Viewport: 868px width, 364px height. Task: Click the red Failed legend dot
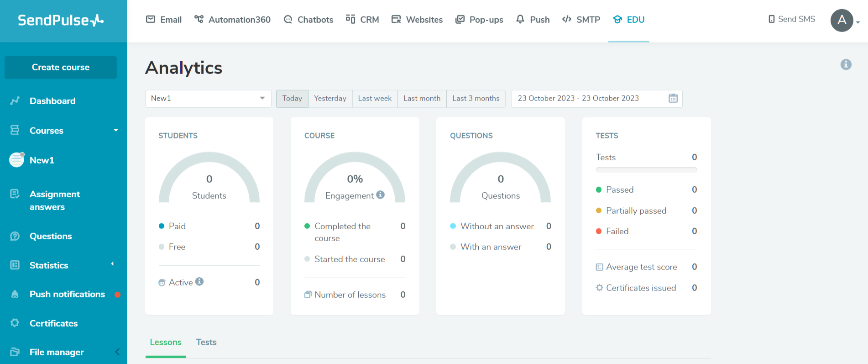coord(599,231)
